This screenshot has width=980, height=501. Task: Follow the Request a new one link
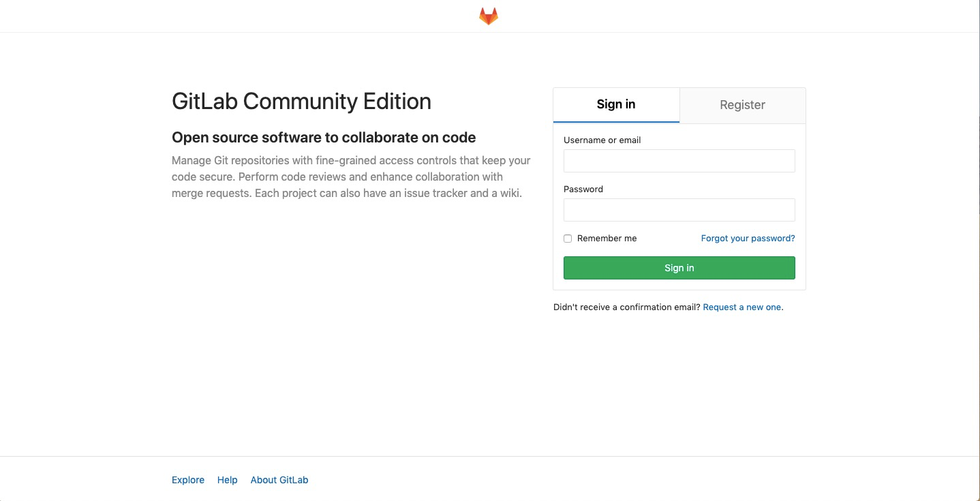click(742, 307)
